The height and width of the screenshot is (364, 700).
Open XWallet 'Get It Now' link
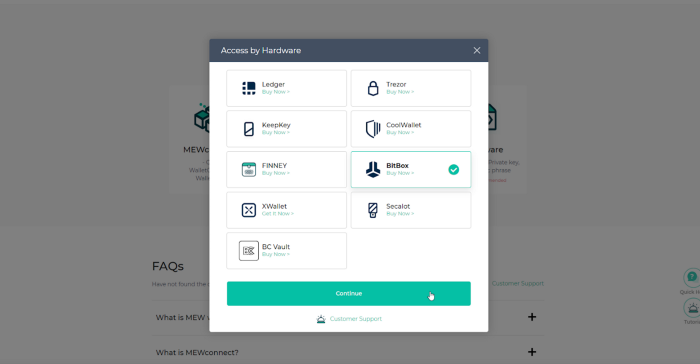point(278,214)
